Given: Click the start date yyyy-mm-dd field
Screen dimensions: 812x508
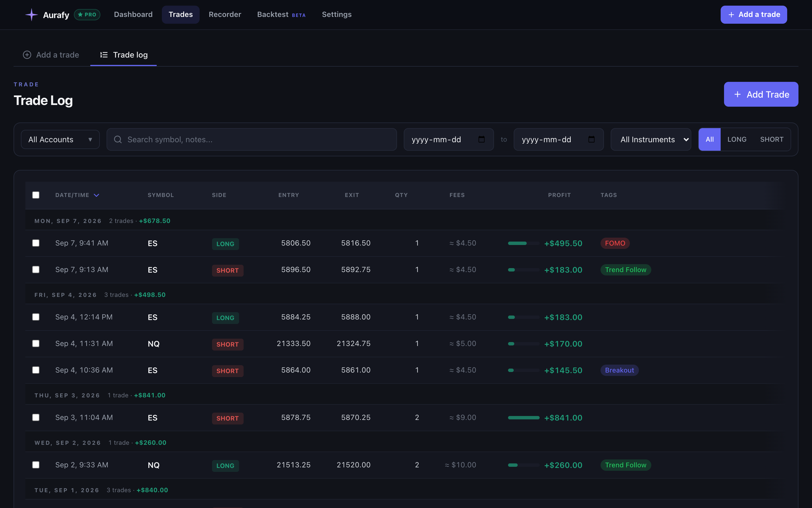Looking at the screenshot, I should pyautogui.click(x=449, y=139).
